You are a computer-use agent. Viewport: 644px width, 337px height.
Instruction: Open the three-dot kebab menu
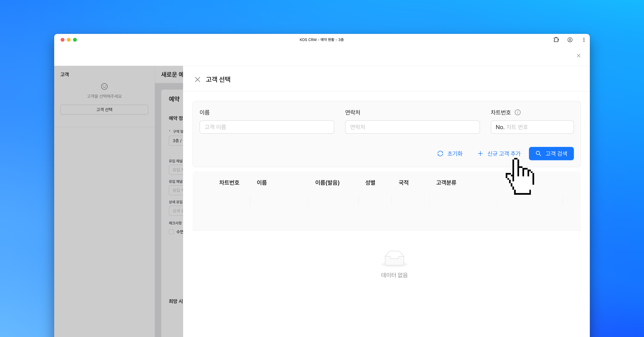click(x=584, y=40)
